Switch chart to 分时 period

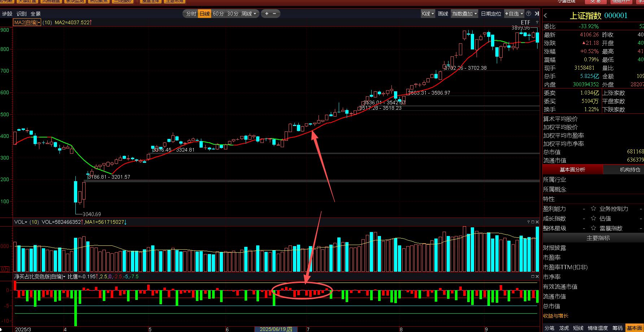tap(191, 14)
